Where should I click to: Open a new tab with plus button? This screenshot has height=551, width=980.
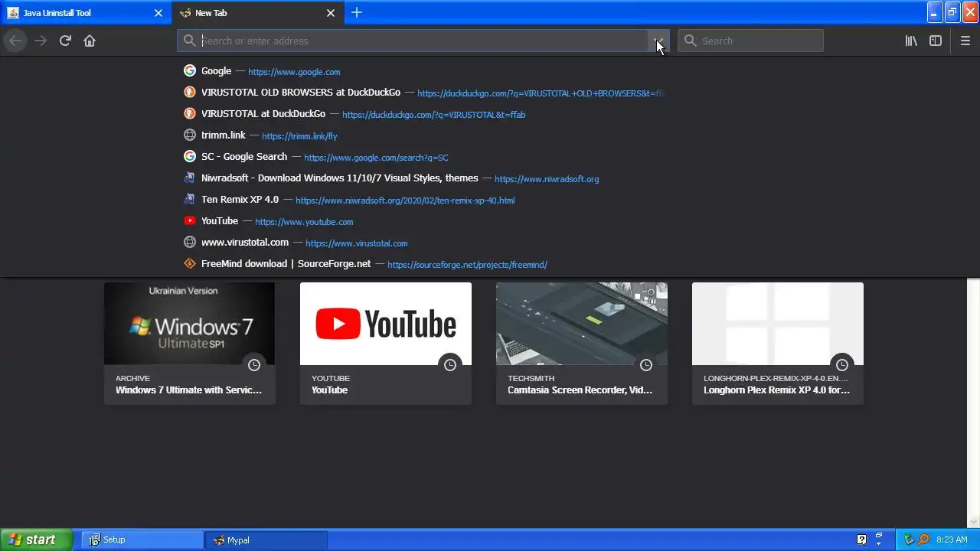(x=357, y=12)
